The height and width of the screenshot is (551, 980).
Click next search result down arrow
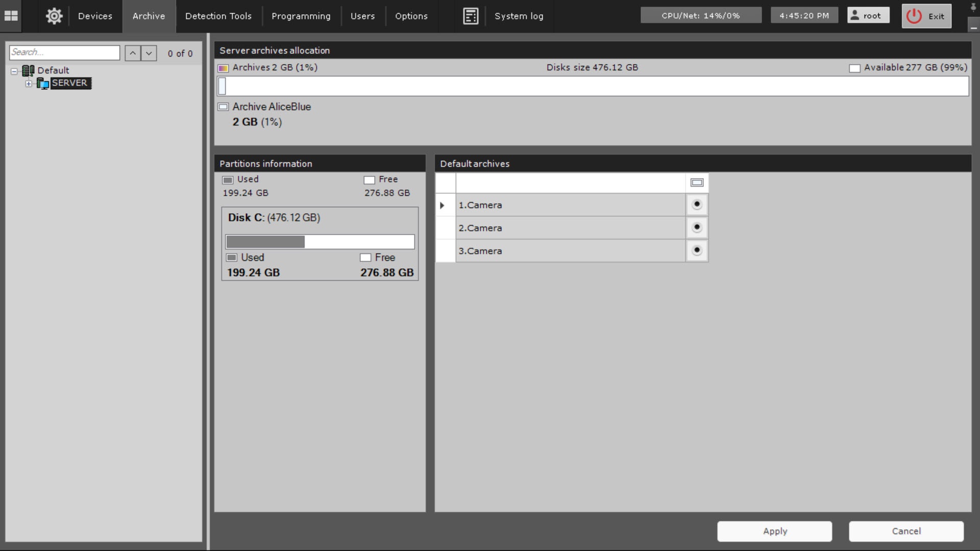pyautogui.click(x=149, y=53)
